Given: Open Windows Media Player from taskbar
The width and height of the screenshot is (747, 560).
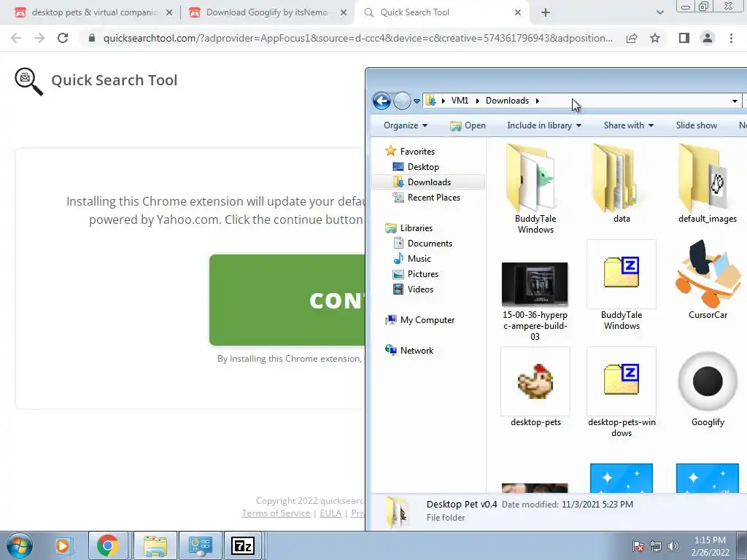Looking at the screenshot, I should 63,545.
